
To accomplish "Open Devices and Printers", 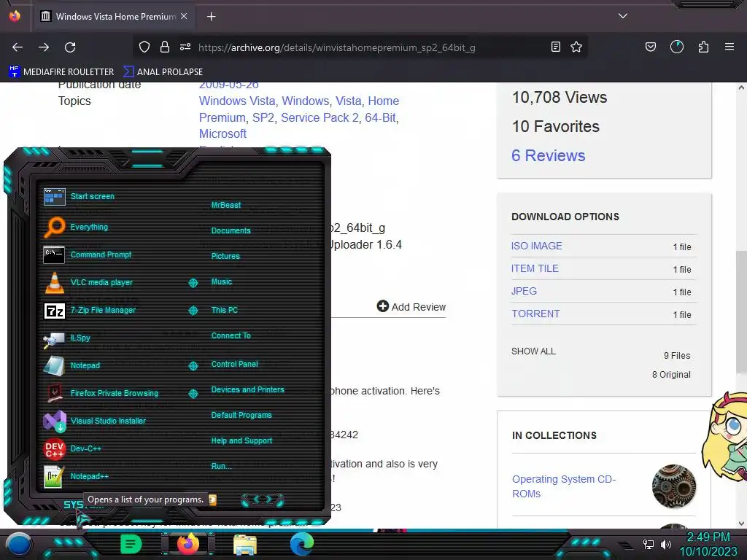I will [248, 390].
